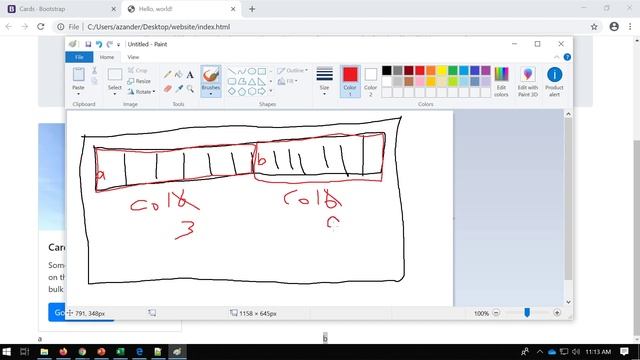Open a new Chrome tab
The width and height of the screenshot is (640, 360).
point(252,9)
